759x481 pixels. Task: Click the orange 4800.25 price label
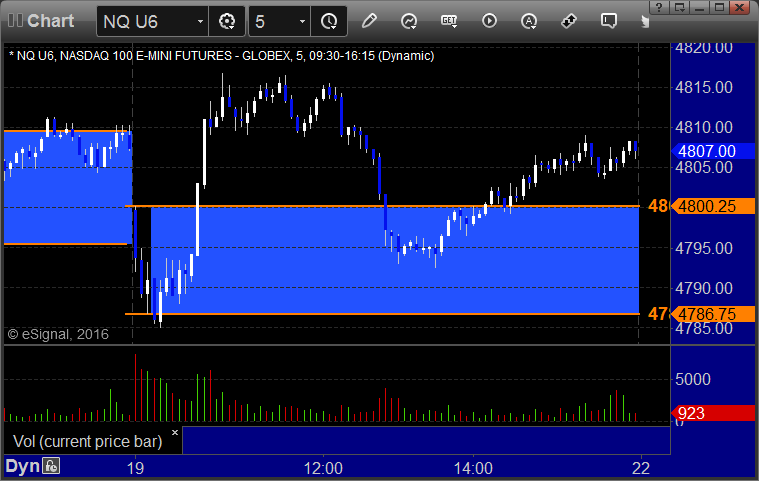pos(713,207)
